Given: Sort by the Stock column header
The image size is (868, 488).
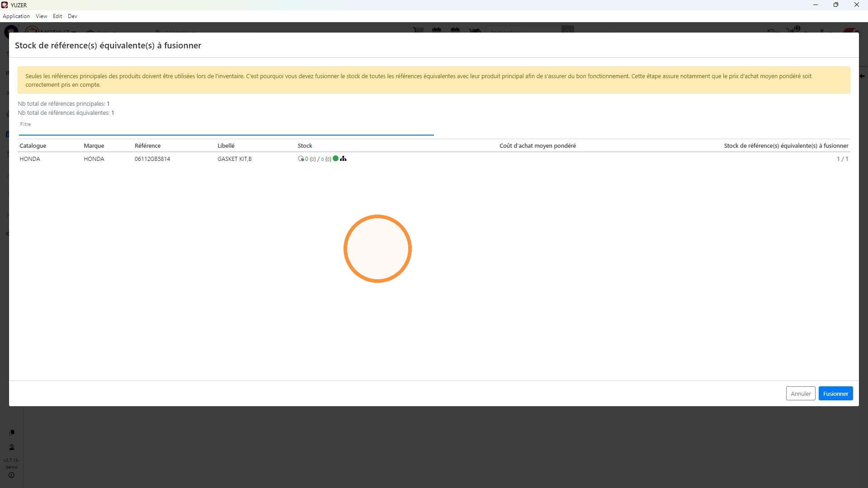Looking at the screenshot, I should pyautogui.click(x=305, y=145).
